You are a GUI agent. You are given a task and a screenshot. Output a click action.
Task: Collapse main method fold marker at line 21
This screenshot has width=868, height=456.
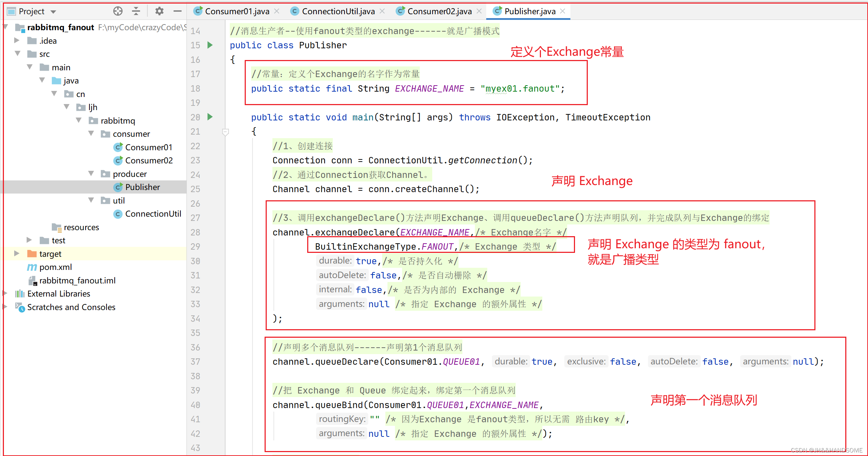pyautogui.click(x=225, y=132)
